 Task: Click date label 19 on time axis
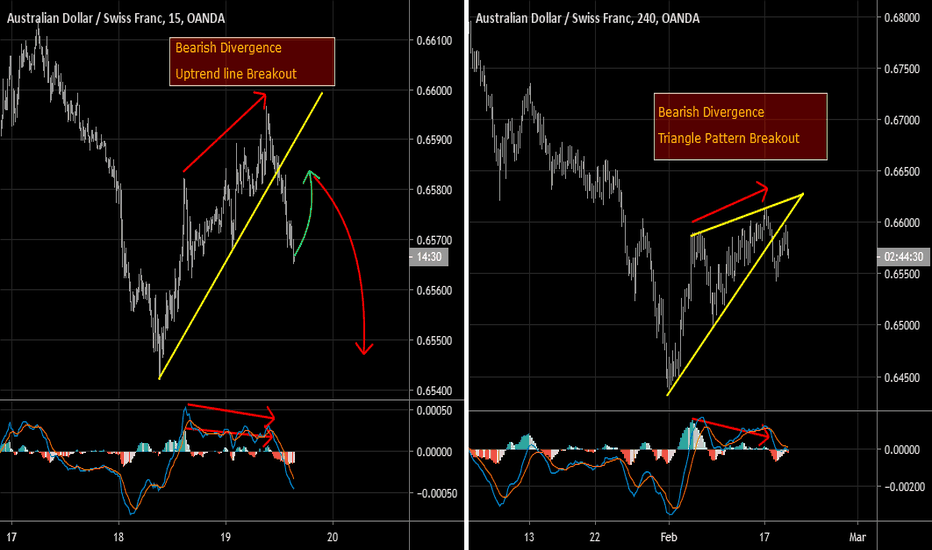click(225, 537)
